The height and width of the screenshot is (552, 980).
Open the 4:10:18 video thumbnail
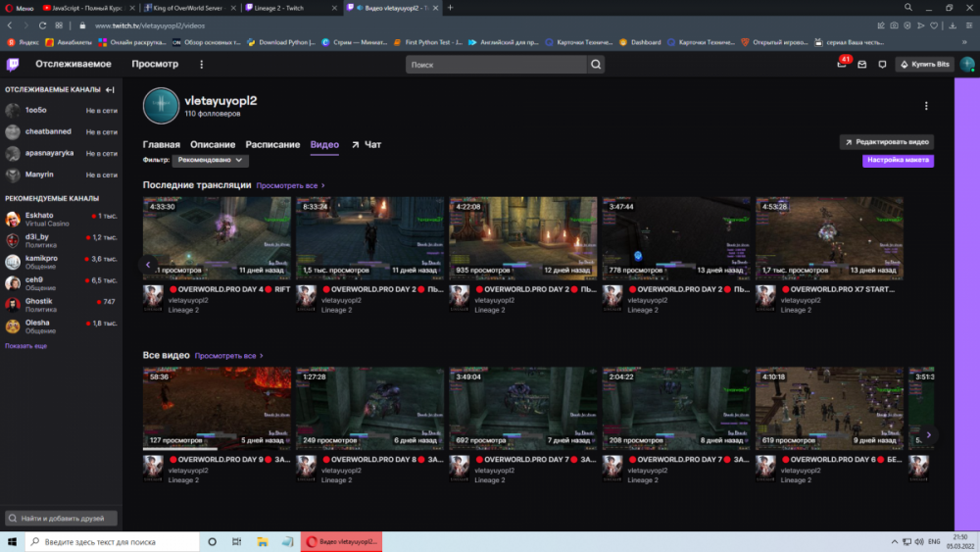(x=829, y=408)
